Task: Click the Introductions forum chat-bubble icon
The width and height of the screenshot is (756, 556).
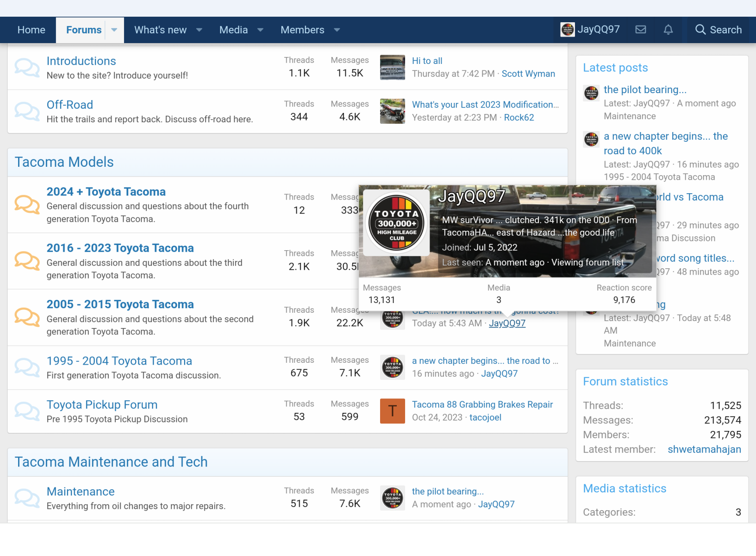Action: coord(27,68)
